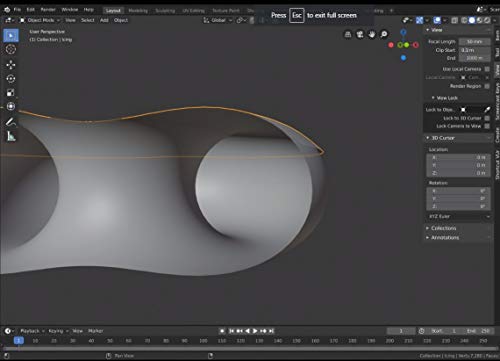This screenshot has height=361, width=500.
Task: Click frame 100 on the timeline
Action: pyautogui.click(x=203, y=341)
